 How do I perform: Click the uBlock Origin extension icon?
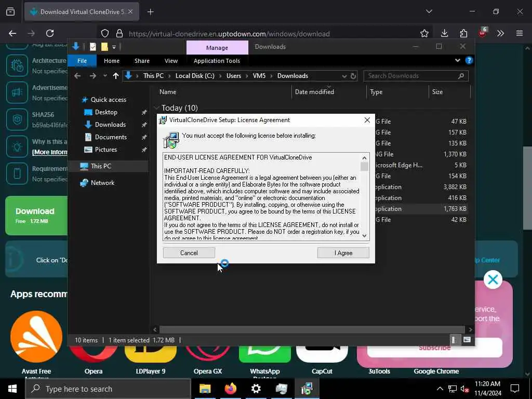(x=483, y=33)
